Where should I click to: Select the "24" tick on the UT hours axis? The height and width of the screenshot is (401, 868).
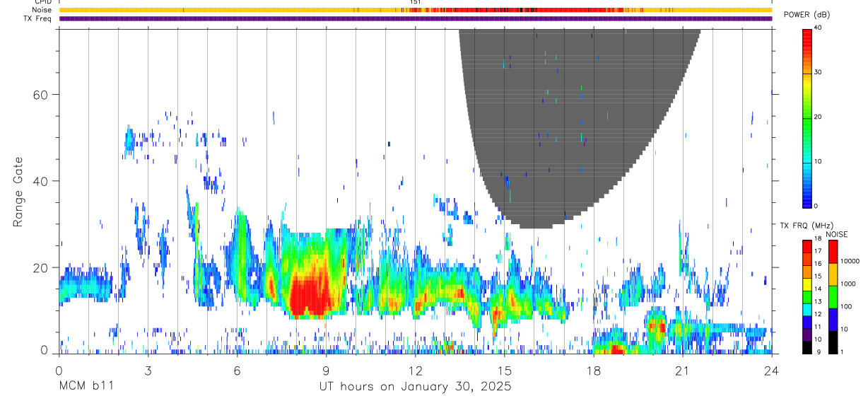771,371
